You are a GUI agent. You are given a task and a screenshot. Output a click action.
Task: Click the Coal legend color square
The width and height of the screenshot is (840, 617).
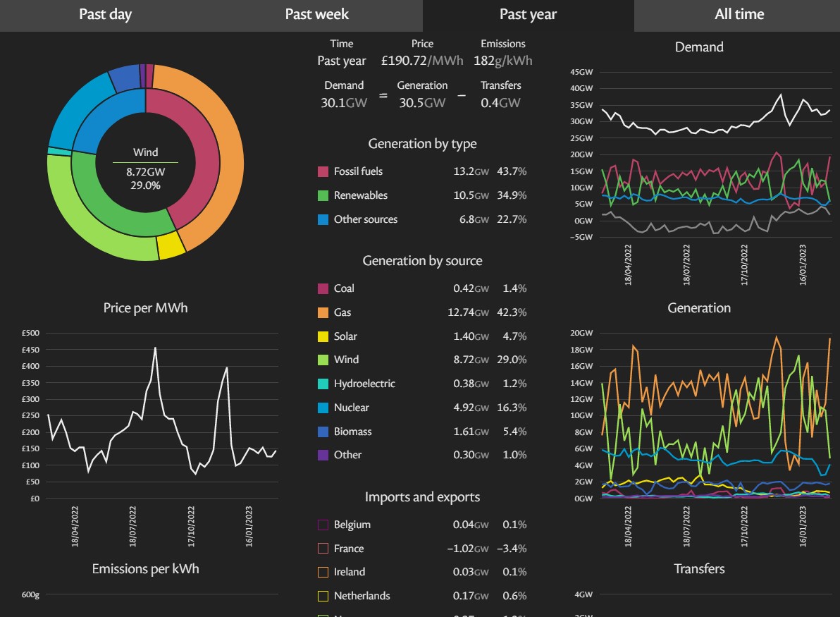pos(323,288)
